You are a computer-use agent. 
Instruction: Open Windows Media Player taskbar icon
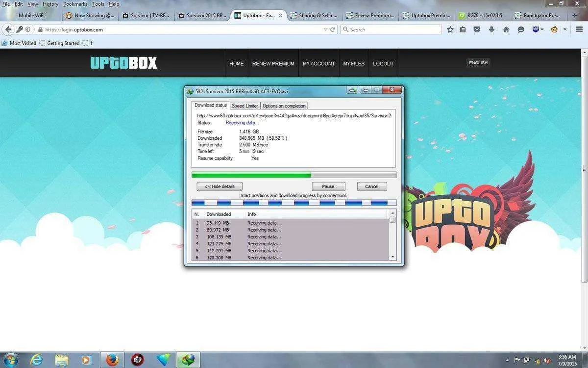[86, 360]
